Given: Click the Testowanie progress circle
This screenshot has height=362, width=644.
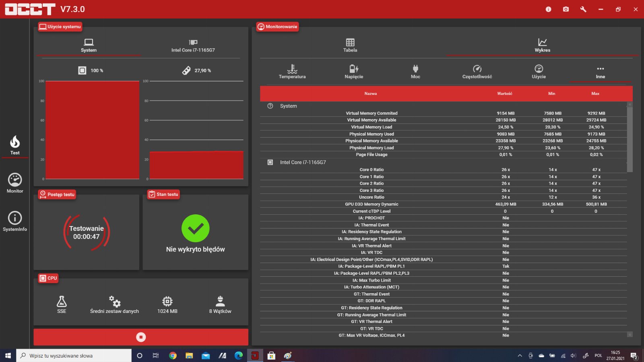Looking at the screenshot, I should click(x=86, y=232).
